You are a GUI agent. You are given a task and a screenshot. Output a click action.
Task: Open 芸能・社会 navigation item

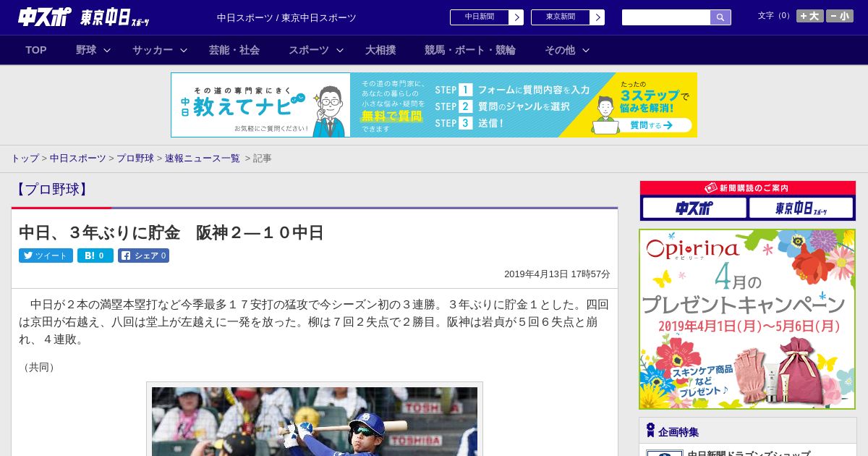pyautogui.click(x=234, y=50)
